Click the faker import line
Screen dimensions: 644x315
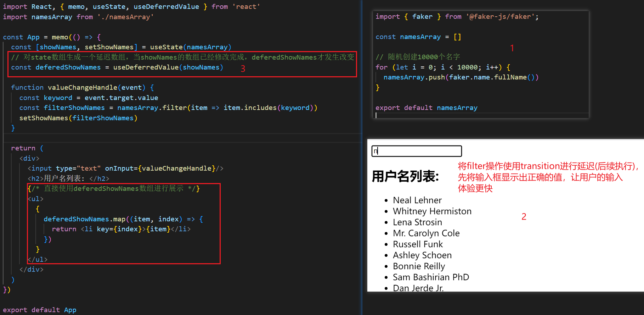pos(457,16)
